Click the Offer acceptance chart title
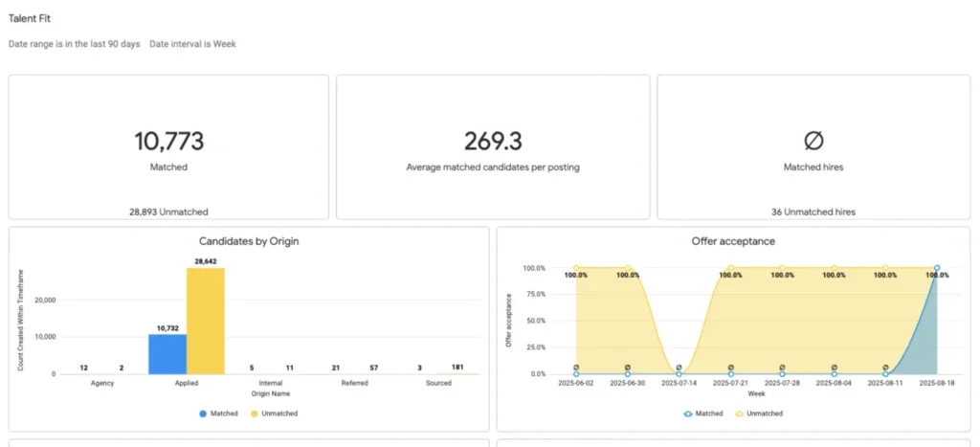This screenshot has height=447, width=980. [733, 241]
